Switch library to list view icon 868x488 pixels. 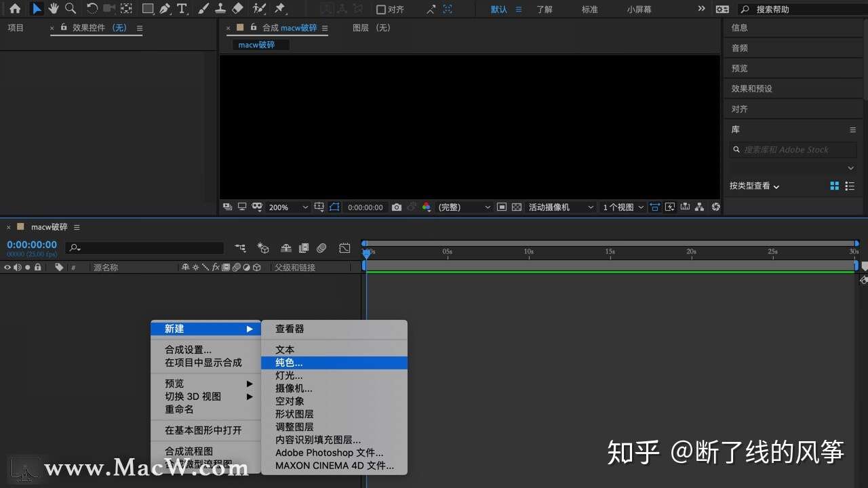(850, 186)
